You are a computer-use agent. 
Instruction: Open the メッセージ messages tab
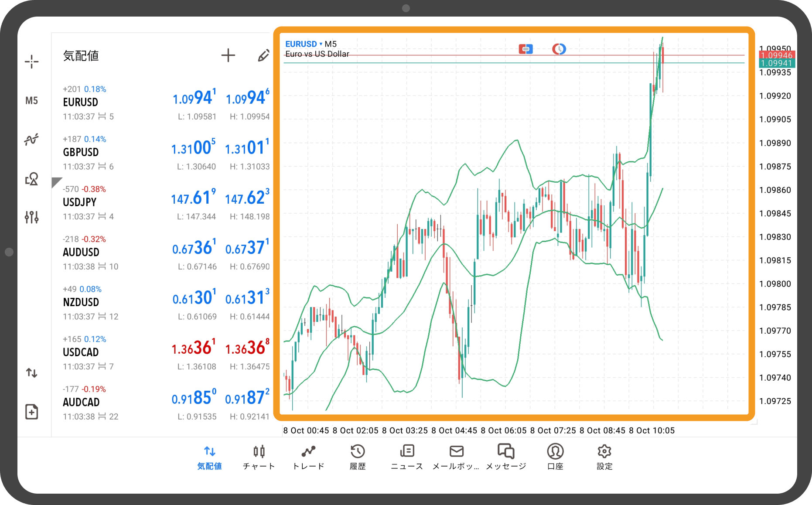[x=506, y=457]
